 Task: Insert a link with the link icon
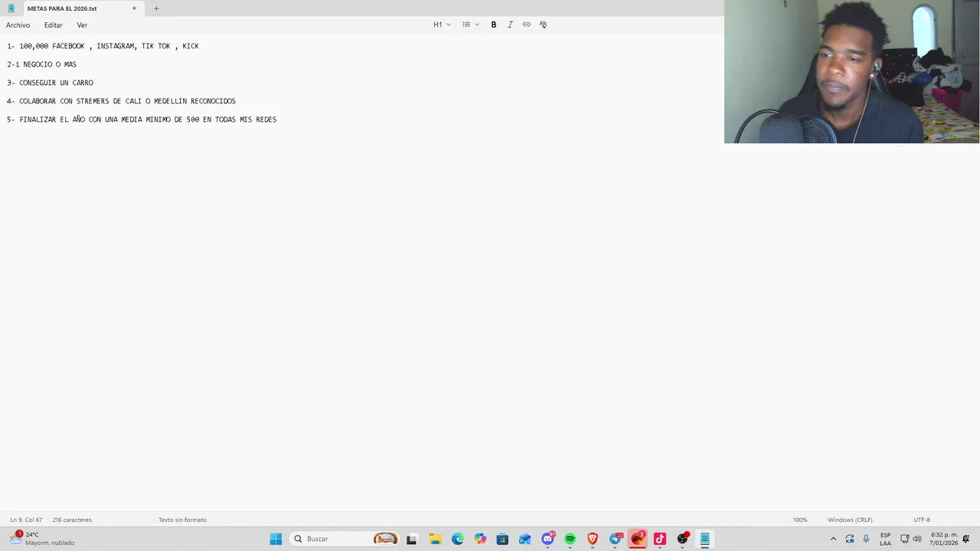click(x=527, y=24)
